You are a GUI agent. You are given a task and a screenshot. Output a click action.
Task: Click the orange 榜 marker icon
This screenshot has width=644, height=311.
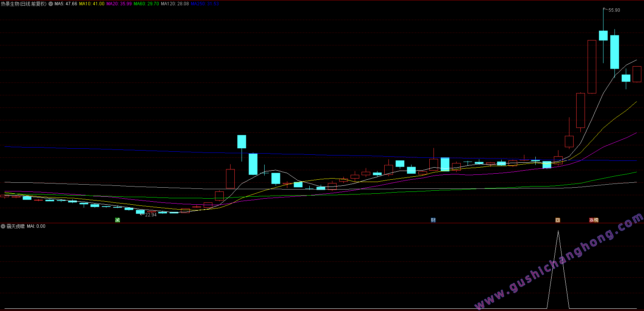(x=596, y=220)
